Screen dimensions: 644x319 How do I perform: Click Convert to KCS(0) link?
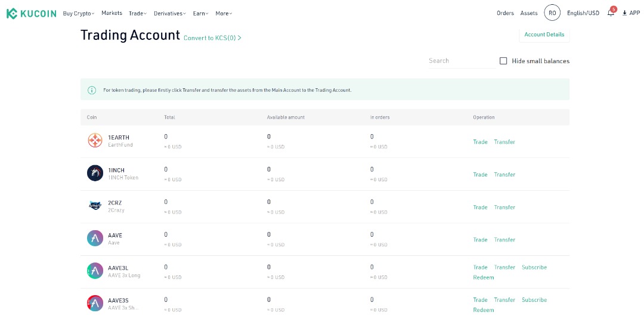(x=212, y=38)
